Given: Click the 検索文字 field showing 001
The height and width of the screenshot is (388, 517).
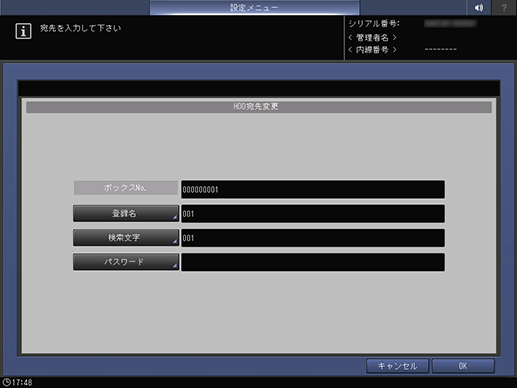Looking at the screenshot, I should click(x=313, y=238).
